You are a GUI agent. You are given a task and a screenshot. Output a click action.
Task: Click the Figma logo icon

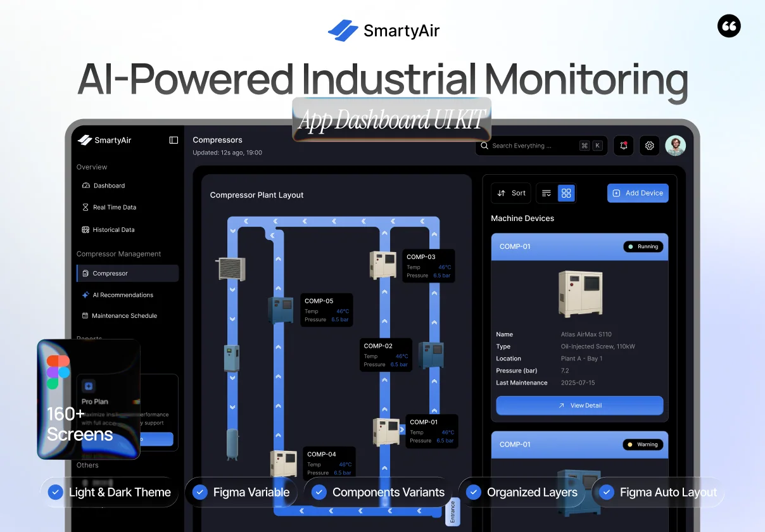click(x=58, y=372)
